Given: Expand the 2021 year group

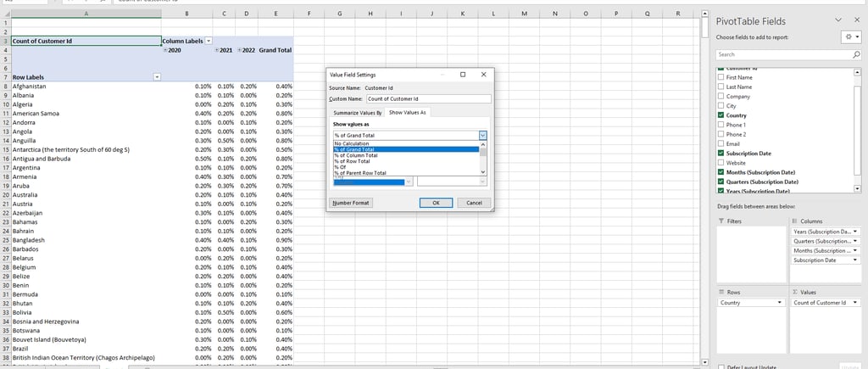Looking at the screenshot, I should pyautogui.click(x=216, y=50).
